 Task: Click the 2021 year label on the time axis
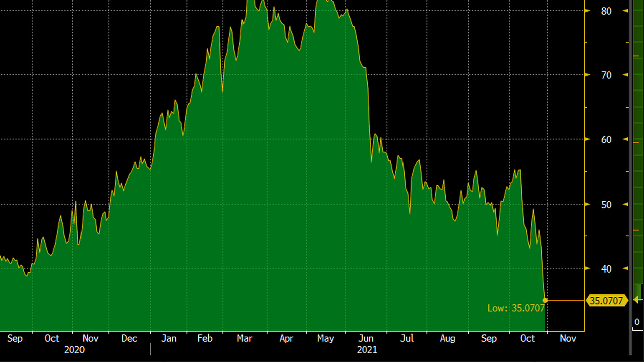367,350
